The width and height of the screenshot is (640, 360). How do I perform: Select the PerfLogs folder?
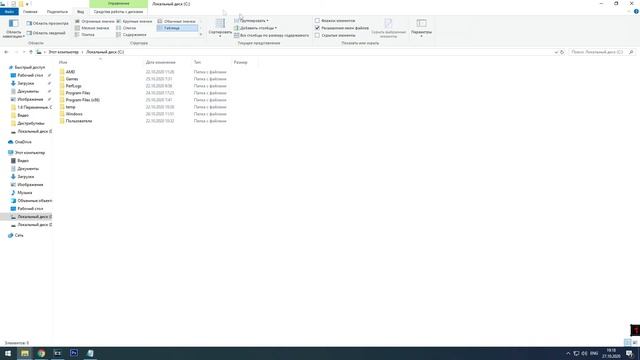click(73, 86)
